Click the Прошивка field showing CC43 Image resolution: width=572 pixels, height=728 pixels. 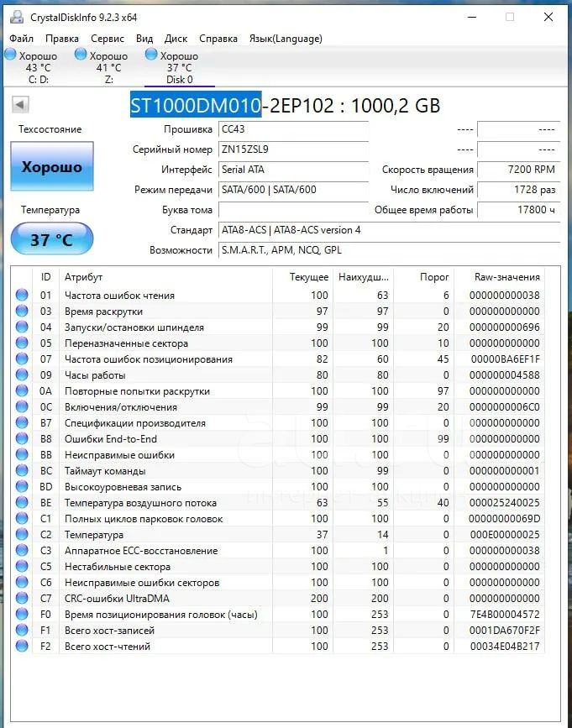(x=293, y=129)
